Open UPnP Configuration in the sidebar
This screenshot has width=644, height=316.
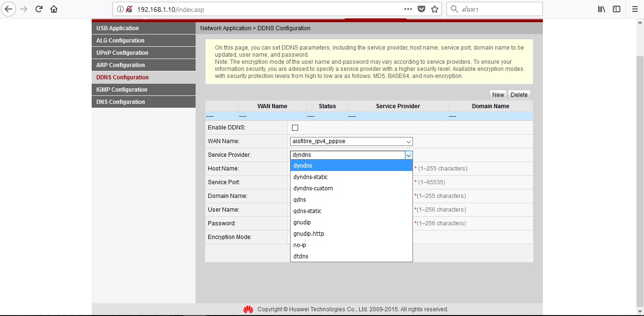122,53
